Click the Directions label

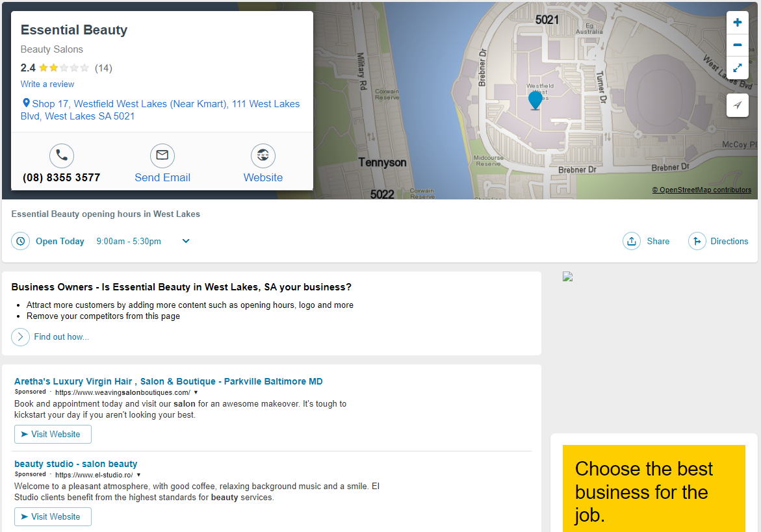(x=729, y=241)
